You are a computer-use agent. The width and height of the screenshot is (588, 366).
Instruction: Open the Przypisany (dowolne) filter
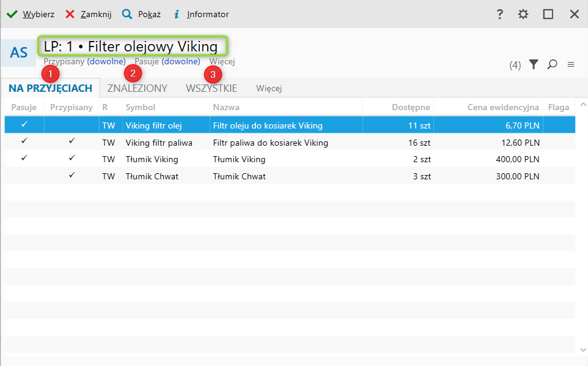(85, 61)
